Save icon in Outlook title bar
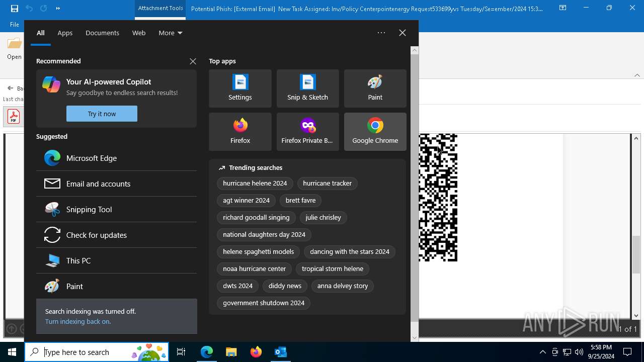Image resolution: width=644 pixels, height=362 pixels. [x=14, y=8]
